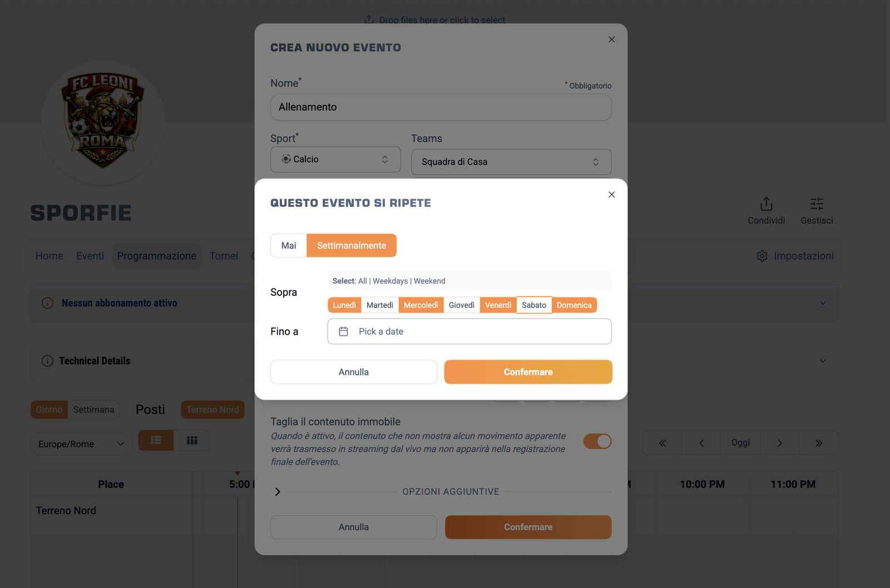Confirm repeat settings with Confermare

(528, 372)
